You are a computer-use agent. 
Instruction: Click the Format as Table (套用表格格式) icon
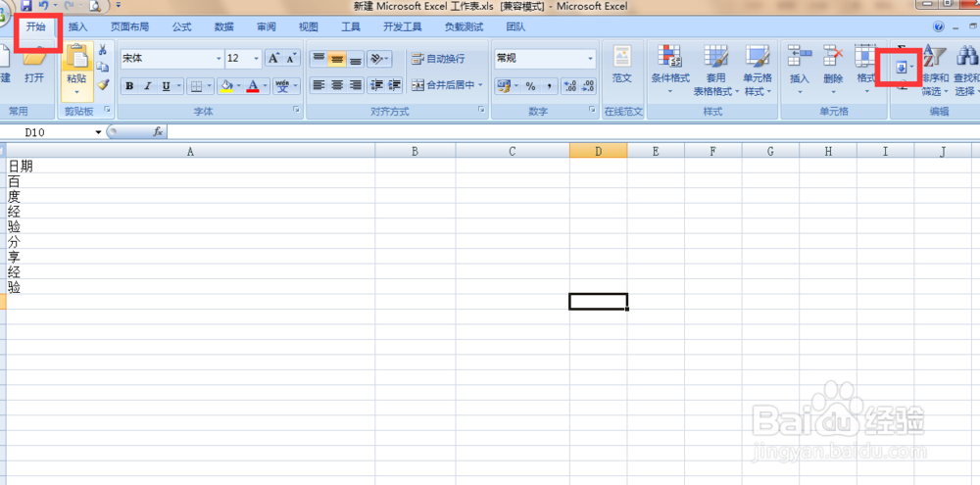click(x=715, y=57)
